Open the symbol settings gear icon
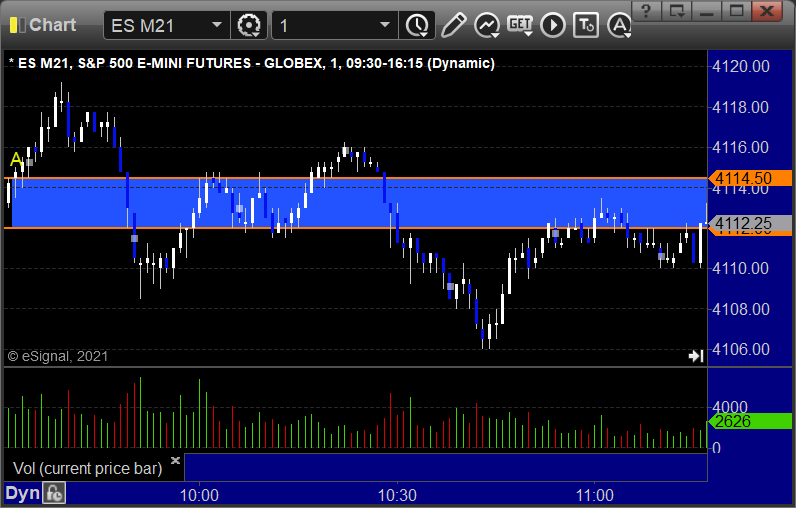Screen dimensions: 796x508 249,25
